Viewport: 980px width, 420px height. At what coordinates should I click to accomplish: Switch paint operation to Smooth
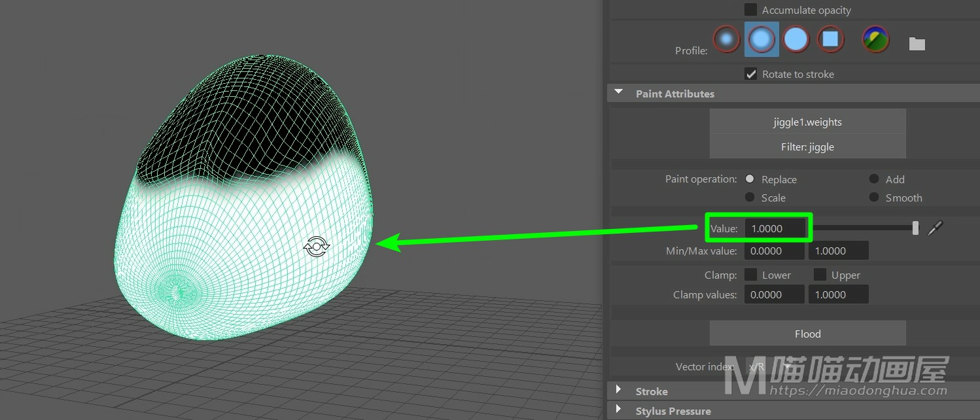pos(874,198)
